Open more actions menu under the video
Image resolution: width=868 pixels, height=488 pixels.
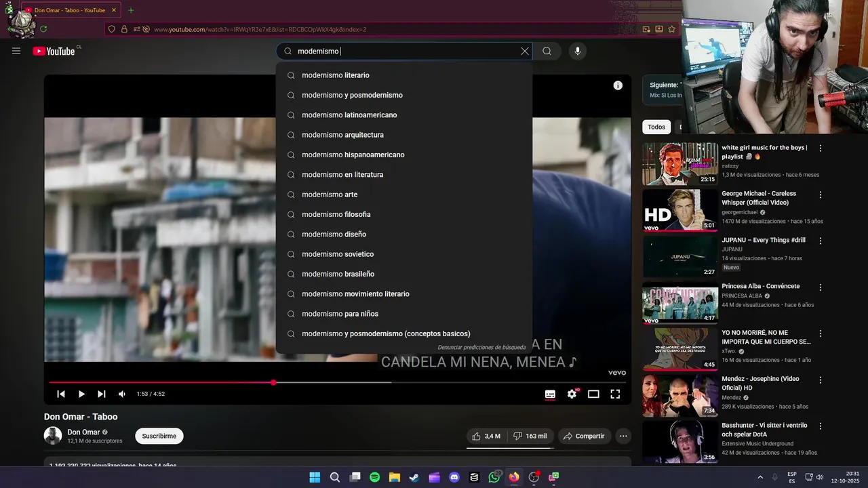[623, 436]
